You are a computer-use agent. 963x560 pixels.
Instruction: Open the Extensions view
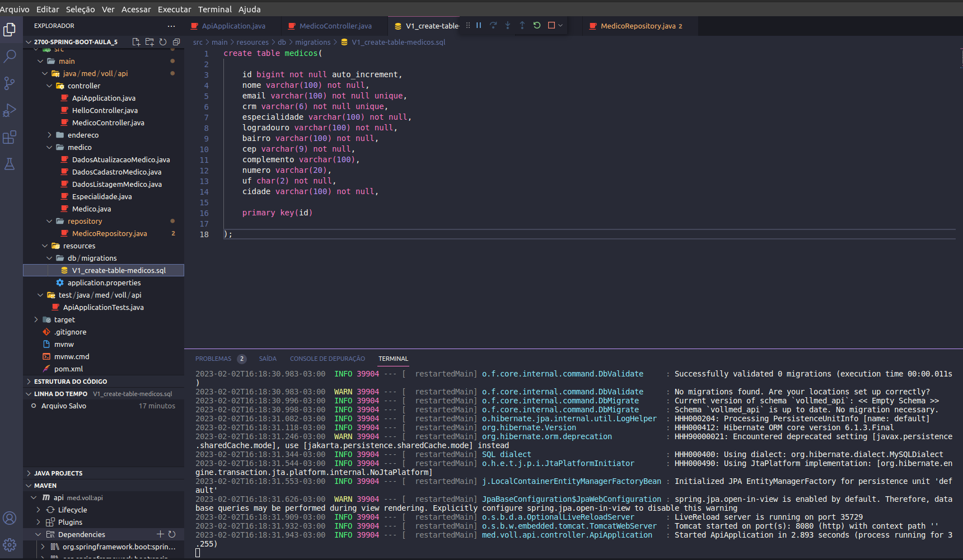tap(10, 137)
